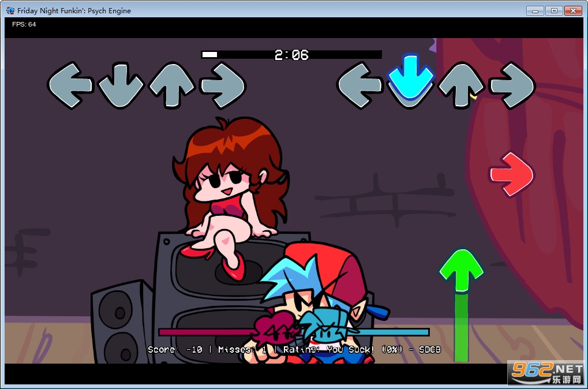
Task: Maximize the Psych Engine window
Action: (x=554, y=10)
